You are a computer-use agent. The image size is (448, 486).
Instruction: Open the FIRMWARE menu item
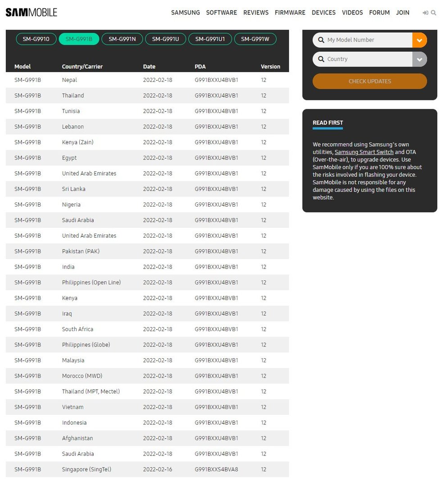coord(290,13)
